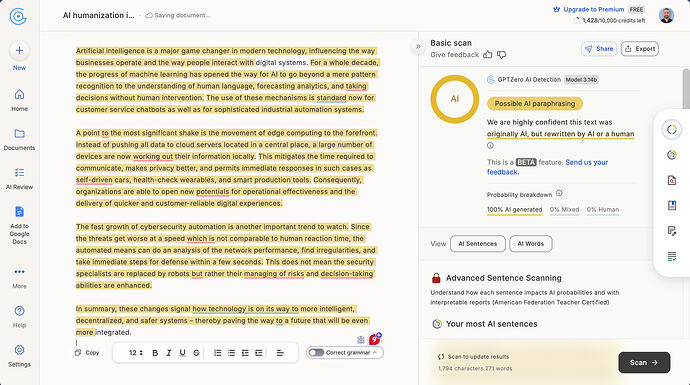Viewport: 690px width, 385px height.
Task: Click the document title AI humanization
Action: [99, 15]
